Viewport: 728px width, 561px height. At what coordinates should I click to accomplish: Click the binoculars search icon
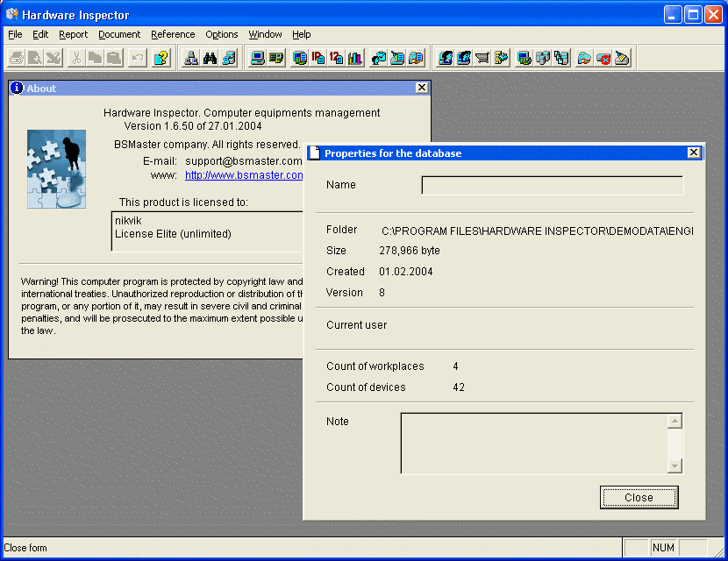coord(210,58)
